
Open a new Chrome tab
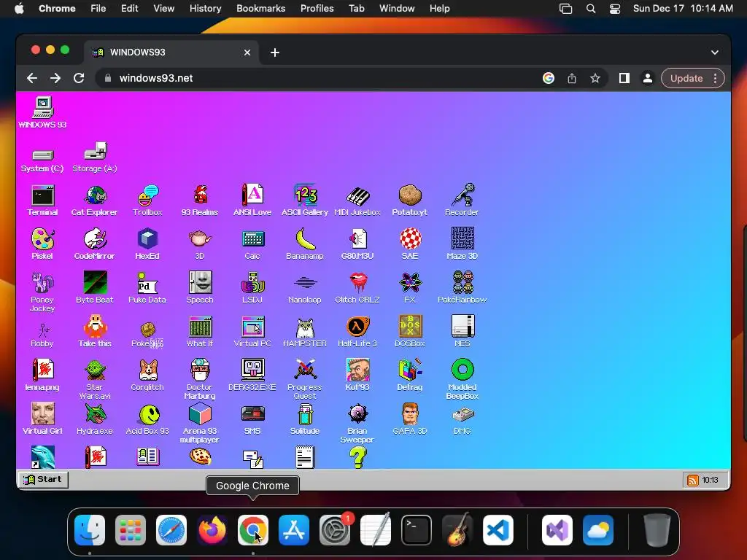pyautogui.click(x=275, y=52)
